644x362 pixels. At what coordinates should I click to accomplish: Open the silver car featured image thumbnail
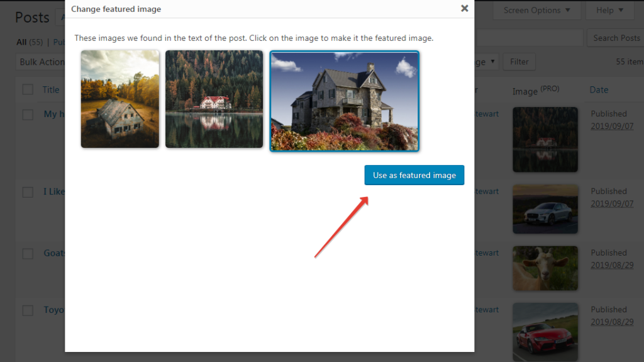pos(545,209)
